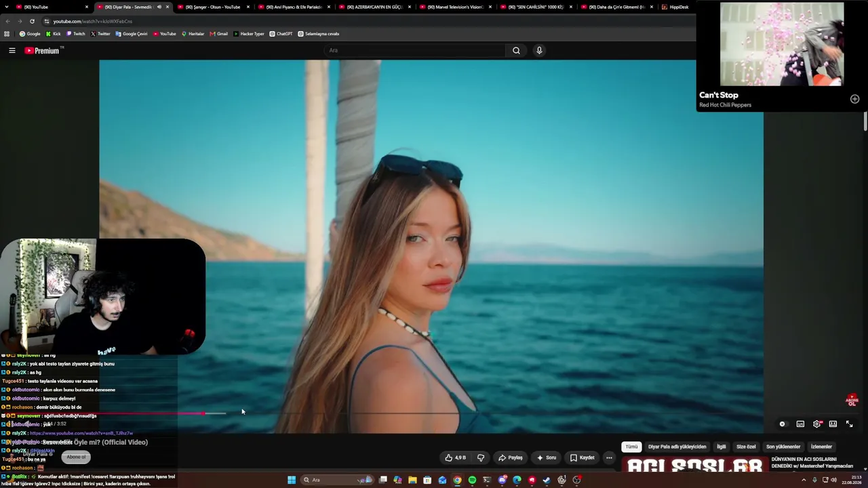Open the Twitch bookmark
The width and height of the screenshot is (868, 488).
pos(76,34)
